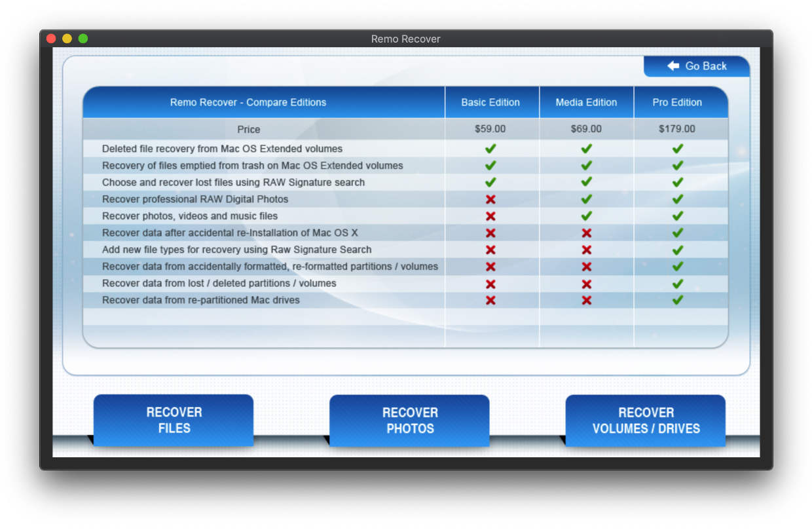Click Media checkmark for professional RAW Digital Photos
Image resolution: width=812 pixels, height=530 pixels.
[586, 199]
